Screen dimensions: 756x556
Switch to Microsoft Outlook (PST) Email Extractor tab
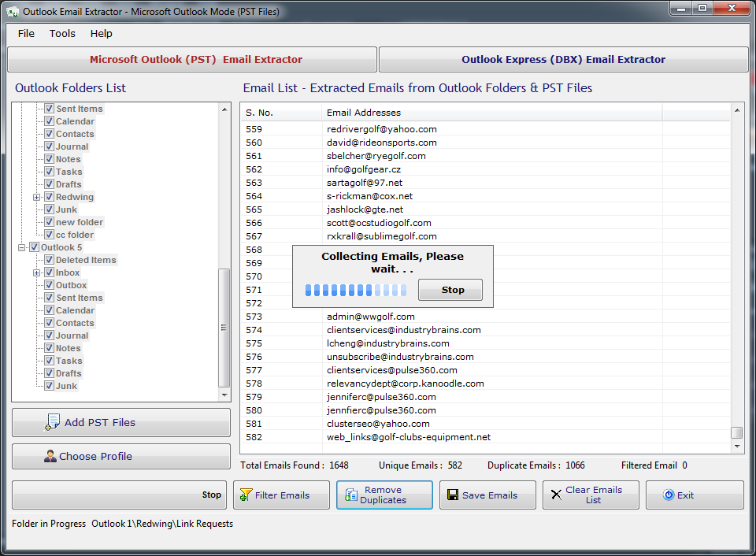(192, 59)
